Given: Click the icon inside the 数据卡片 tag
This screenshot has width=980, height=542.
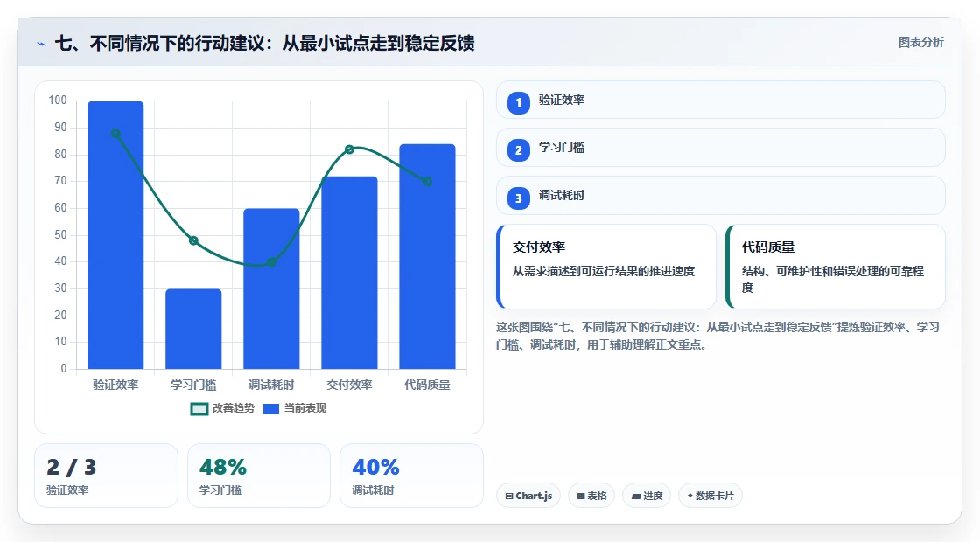Looking at the screenshot, I should point(690,495).
